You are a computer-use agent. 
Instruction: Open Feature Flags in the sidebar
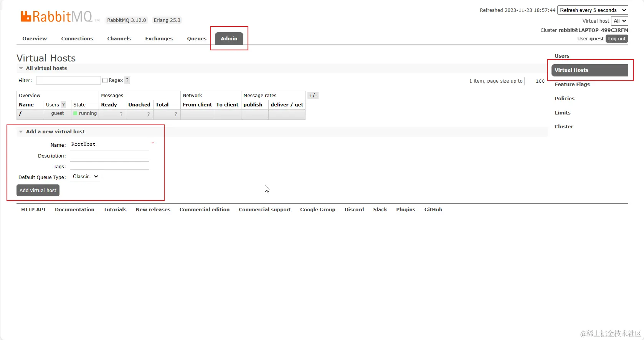click(572, 84)
